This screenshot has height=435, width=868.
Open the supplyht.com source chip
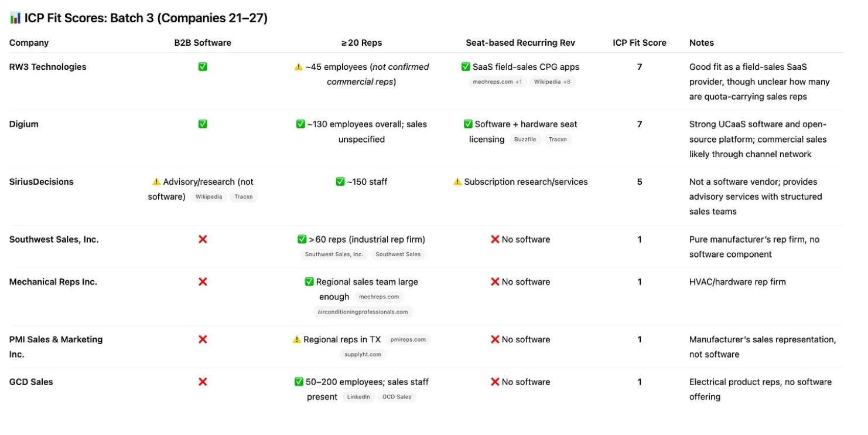coord(363,354)
